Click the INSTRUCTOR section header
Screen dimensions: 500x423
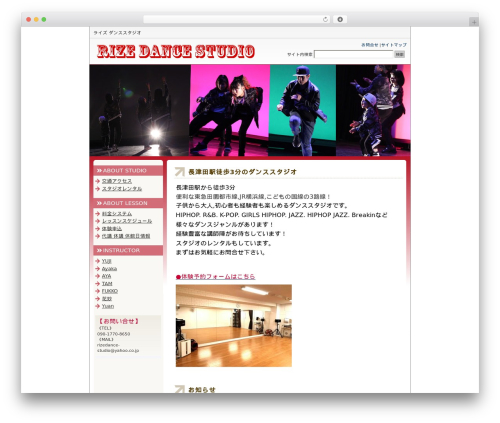tap(128, 250)
